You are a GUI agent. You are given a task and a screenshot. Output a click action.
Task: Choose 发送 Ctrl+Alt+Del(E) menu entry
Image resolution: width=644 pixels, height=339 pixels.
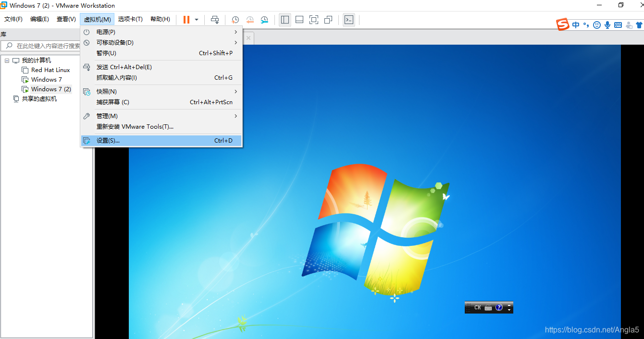coord(161,67)
